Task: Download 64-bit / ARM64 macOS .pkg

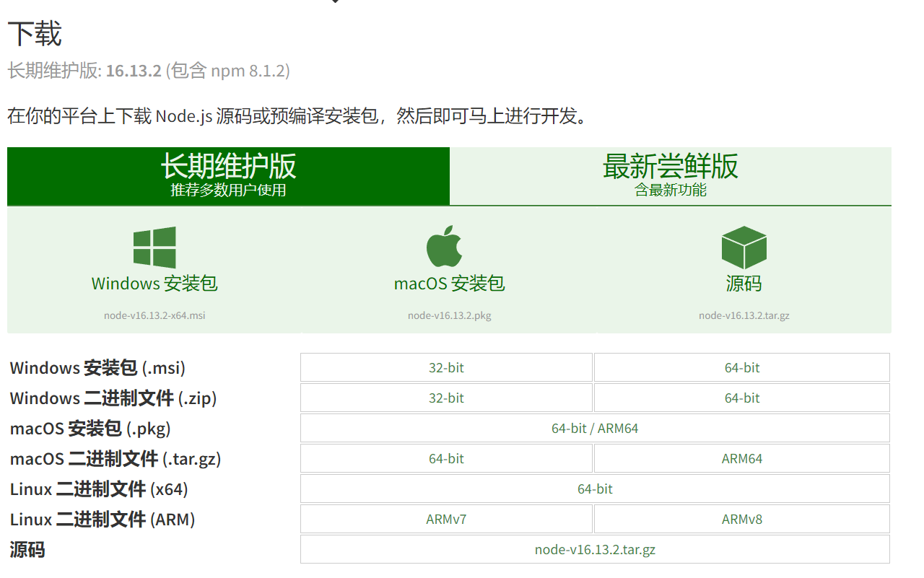Action: point(595,428)
